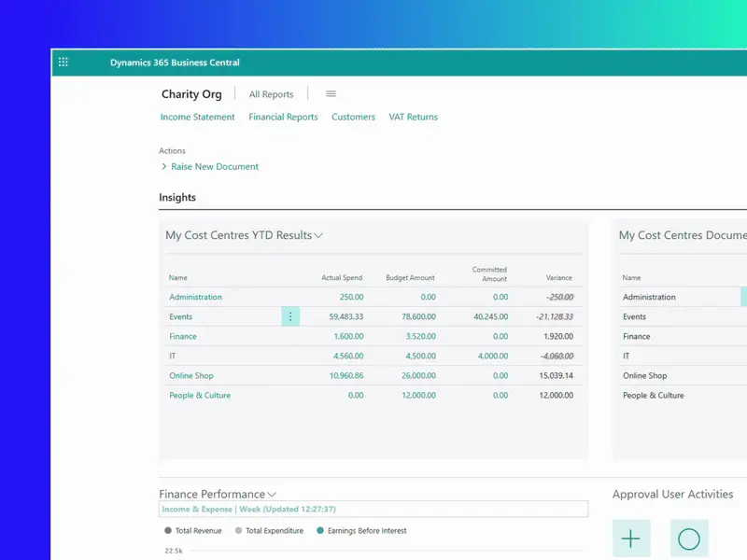
Task: Open the app launcher waffle icon
Action: (x=63, y=63)
